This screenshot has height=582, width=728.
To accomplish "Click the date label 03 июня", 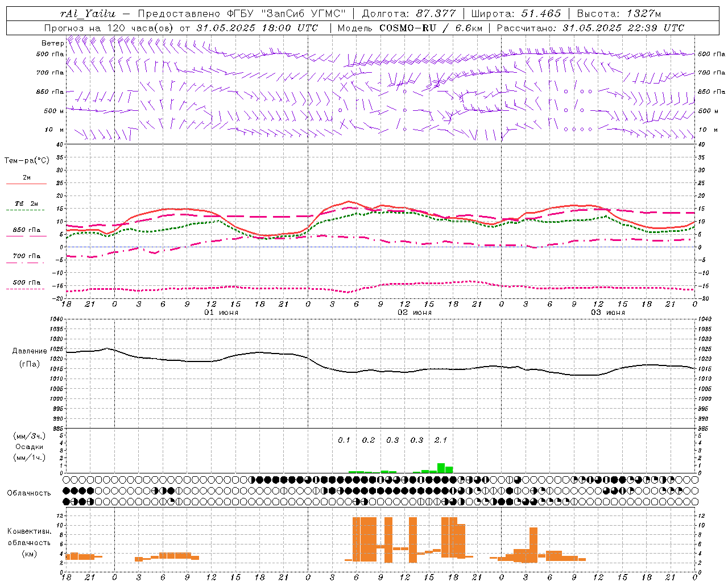I will (x=608, y=313).
